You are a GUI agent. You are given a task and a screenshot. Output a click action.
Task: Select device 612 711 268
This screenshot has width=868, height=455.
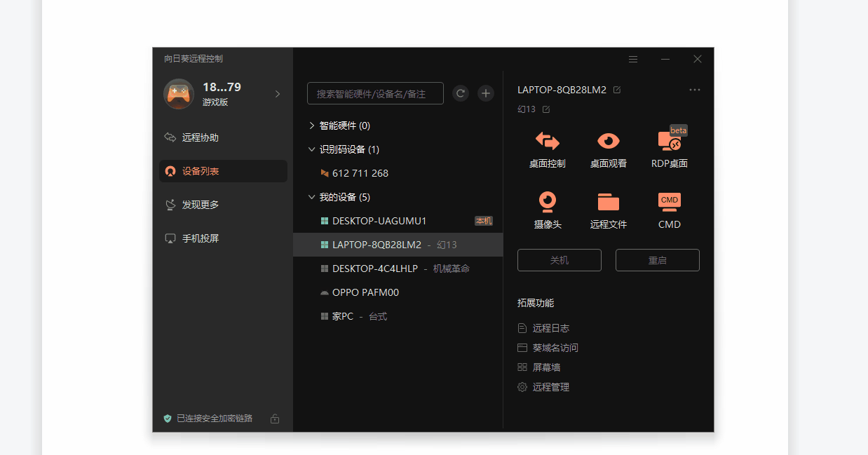point(398,173)
